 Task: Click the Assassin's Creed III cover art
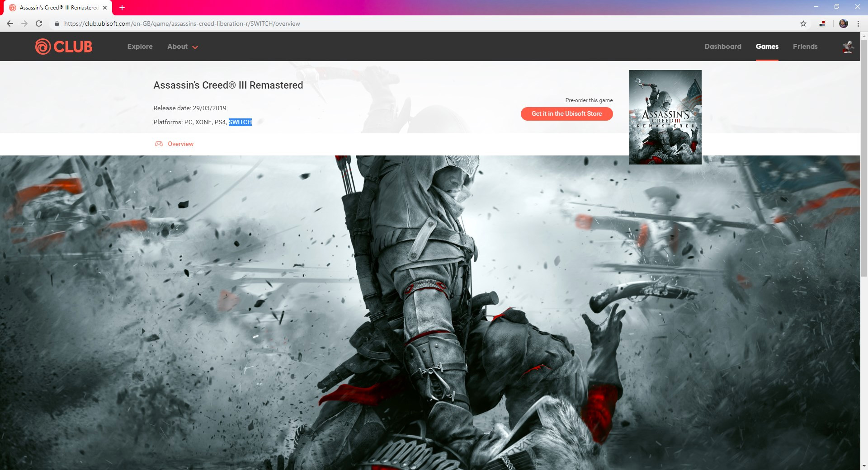click(x=665, y=117)
